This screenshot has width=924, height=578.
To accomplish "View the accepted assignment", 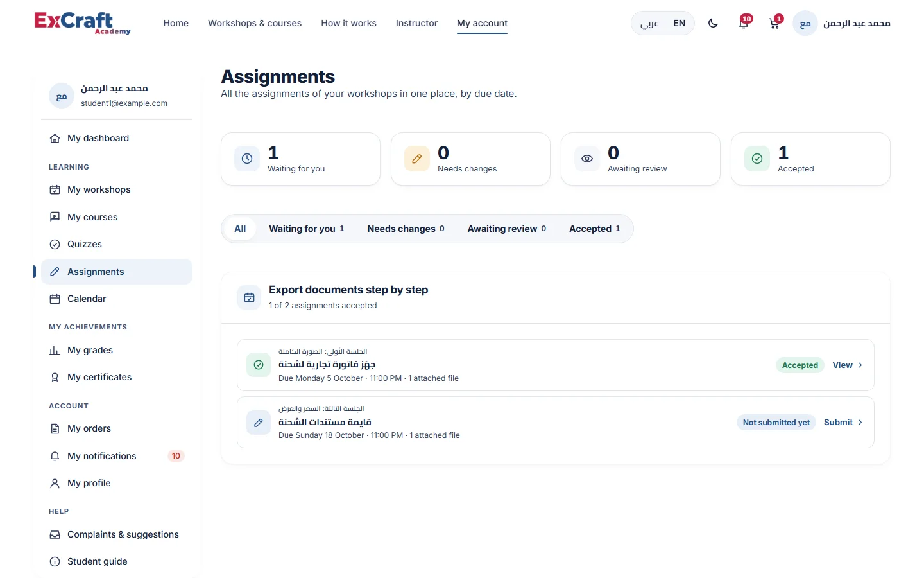I will 847,365.
